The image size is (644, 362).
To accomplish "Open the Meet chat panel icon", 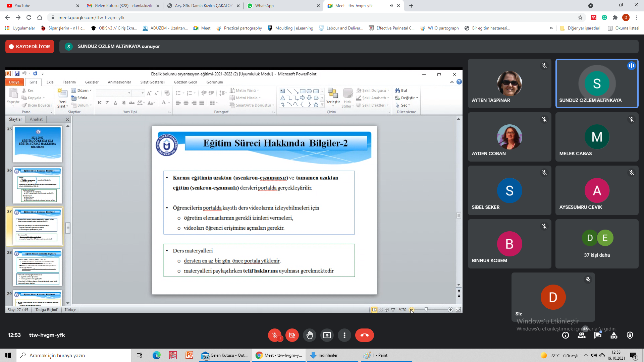I will (x=598, y=335).
